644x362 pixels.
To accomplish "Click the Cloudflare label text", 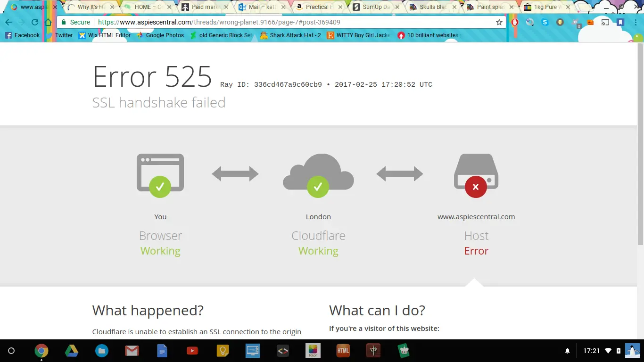I will pyautogui.click(x=318, y=236).
